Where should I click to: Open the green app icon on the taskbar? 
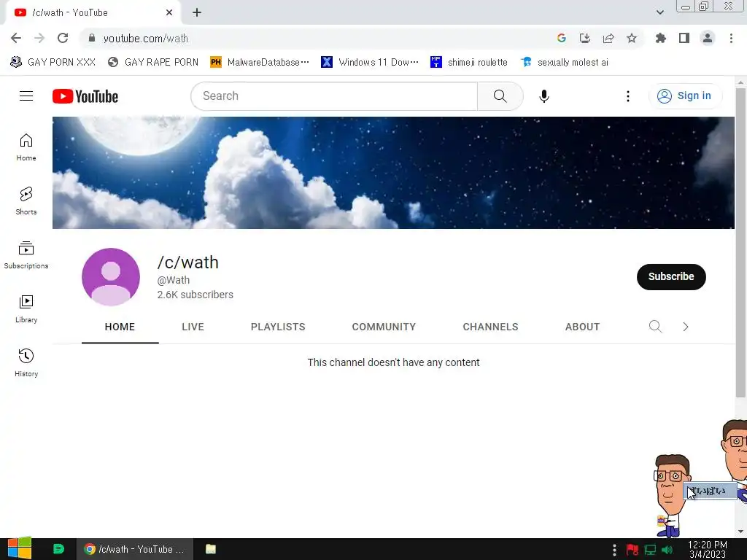[x=58, y=549]
